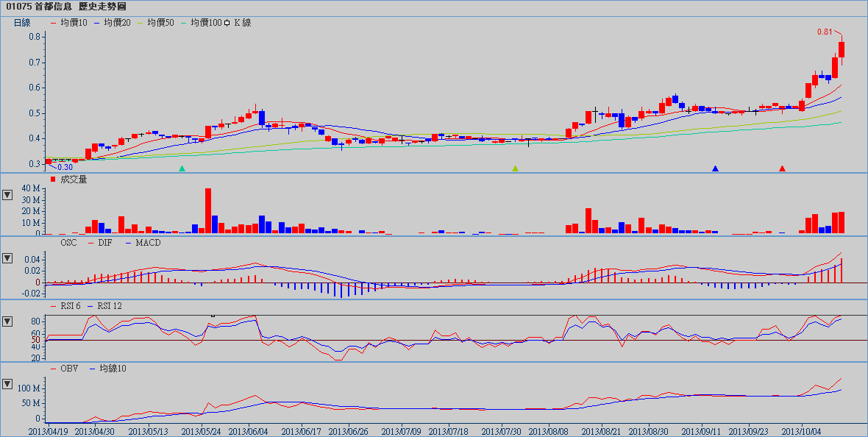Open the MACD panel dropdown arrow
The height and width of the screenshot is (437, 868).
7,258
